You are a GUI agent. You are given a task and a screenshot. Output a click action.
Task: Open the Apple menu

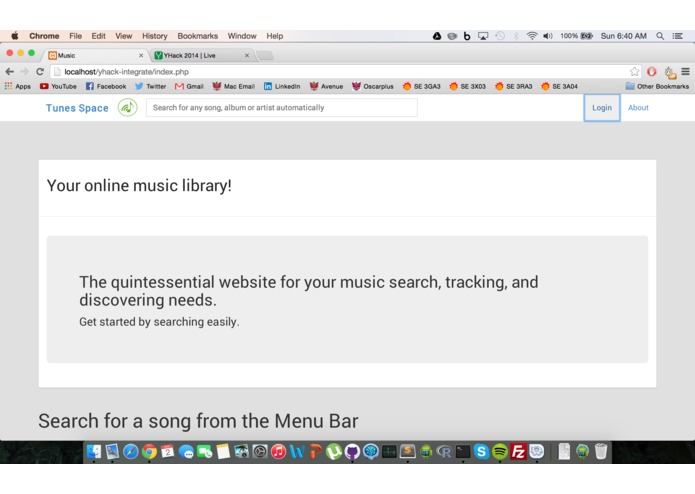pos(15,36)
